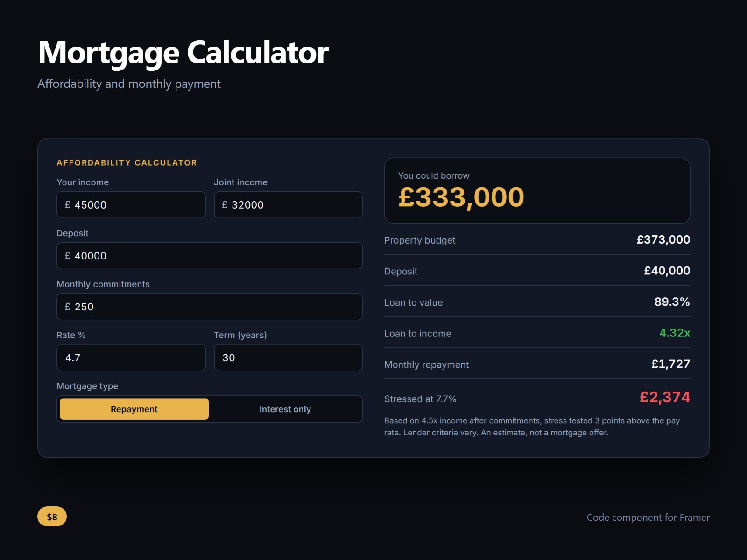
Task: Click the red stressed £2,374 amount
Action: click(x=665, y=397)
